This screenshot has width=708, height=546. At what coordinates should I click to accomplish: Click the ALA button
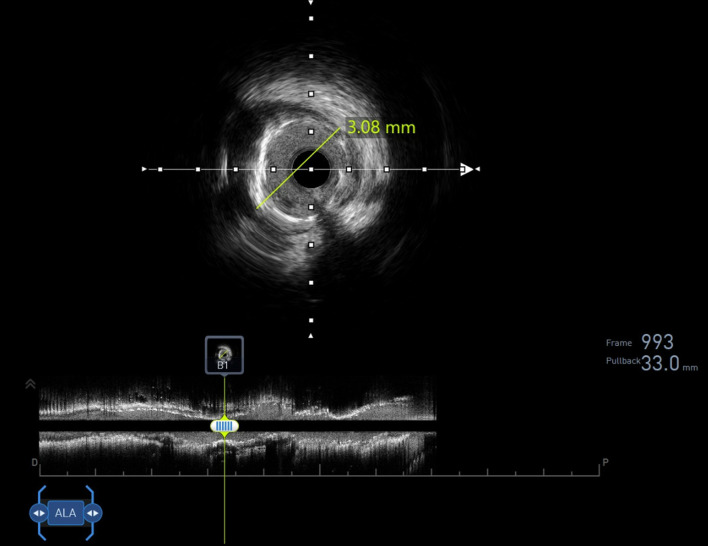(65, 513)
